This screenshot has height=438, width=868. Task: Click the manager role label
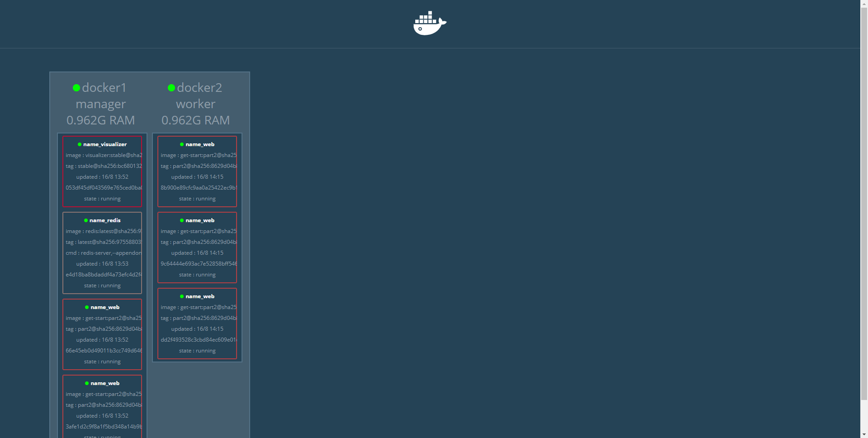(101, 104)
